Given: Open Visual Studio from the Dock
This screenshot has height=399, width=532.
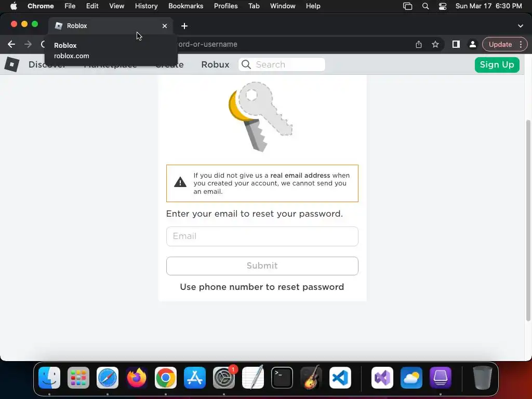Looking at the screenshot, I should pos(382,378).
